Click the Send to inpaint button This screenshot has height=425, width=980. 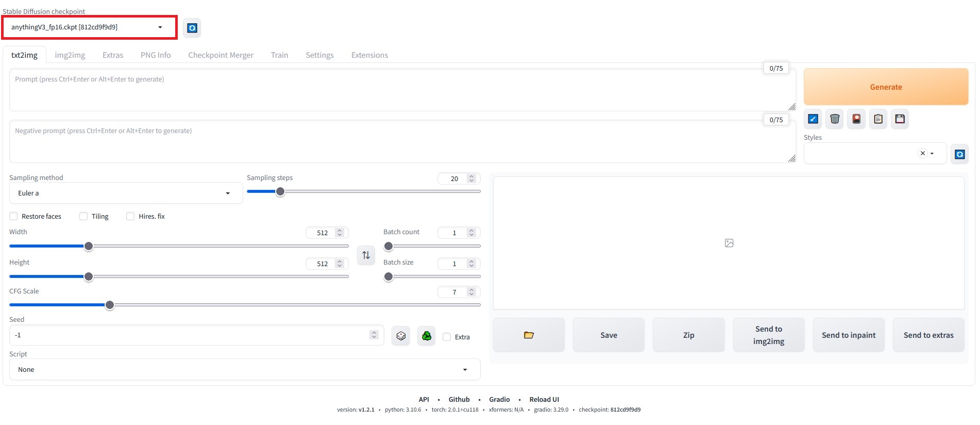coord(849,335)
